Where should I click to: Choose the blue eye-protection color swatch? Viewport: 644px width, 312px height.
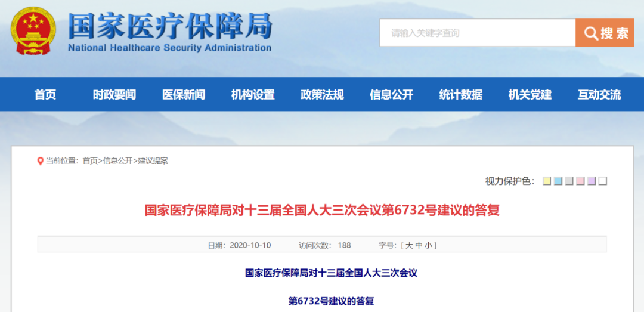(x=558, y=181)
